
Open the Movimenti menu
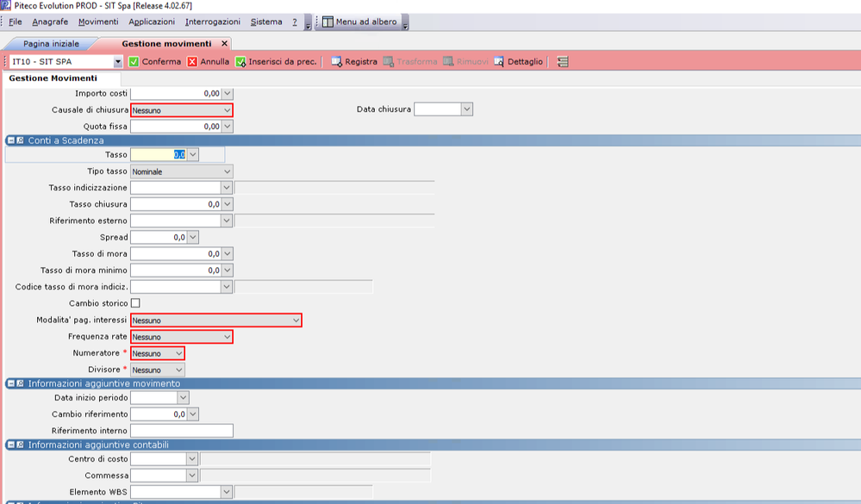(98, 22)
